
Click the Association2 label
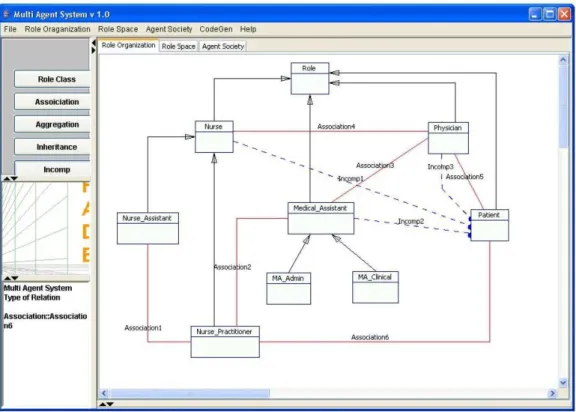point(233,267)
